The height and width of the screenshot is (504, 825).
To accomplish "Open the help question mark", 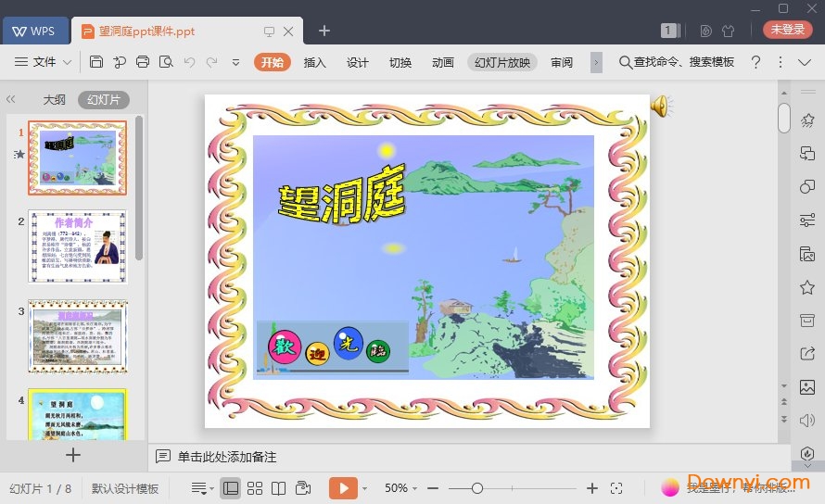I will pyautogui.click(x=755, y=62).
